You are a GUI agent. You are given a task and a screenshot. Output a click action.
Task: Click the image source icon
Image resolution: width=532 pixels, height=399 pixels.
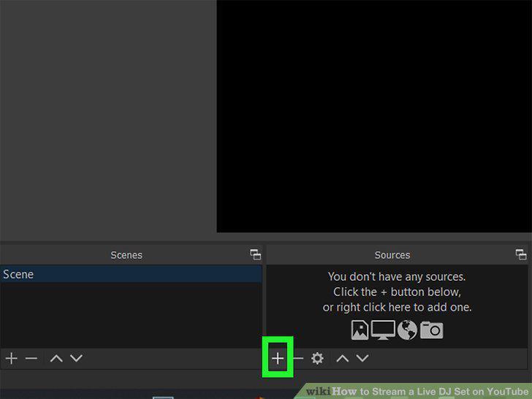click(360, 330)
